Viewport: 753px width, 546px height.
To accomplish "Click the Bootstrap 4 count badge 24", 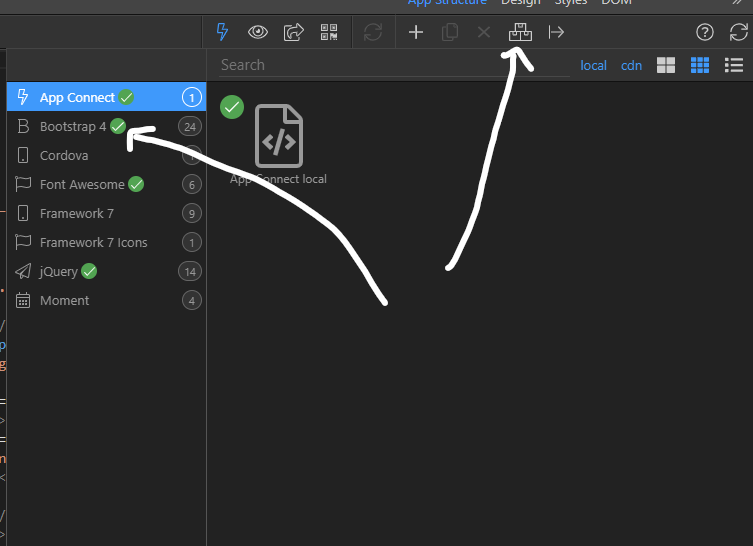I will pos(190,127).
